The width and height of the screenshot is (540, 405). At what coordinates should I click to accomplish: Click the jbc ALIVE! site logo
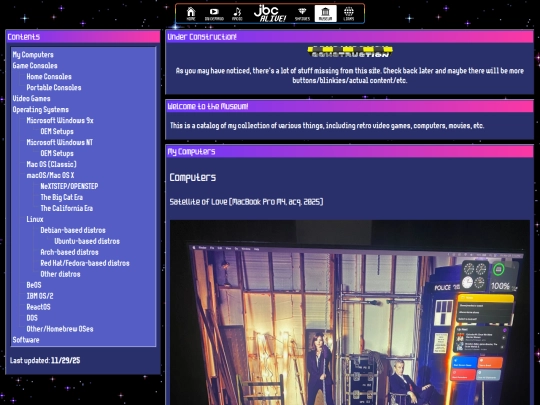(270, 14)
